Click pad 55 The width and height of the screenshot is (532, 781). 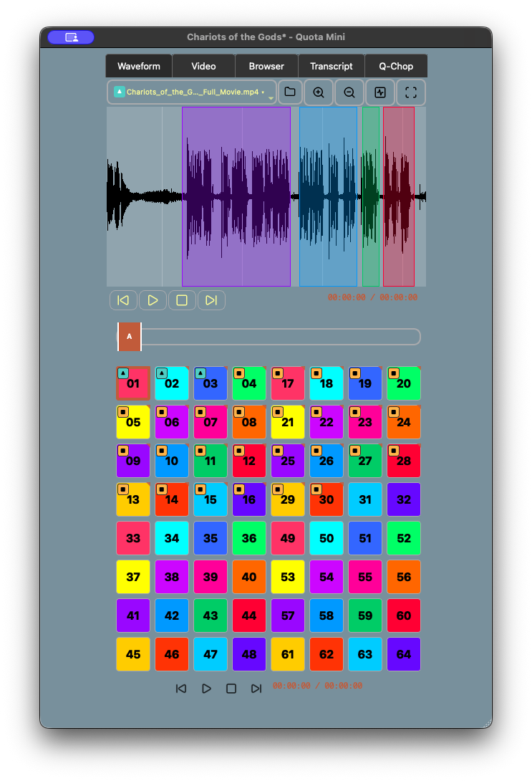point(365,577)
